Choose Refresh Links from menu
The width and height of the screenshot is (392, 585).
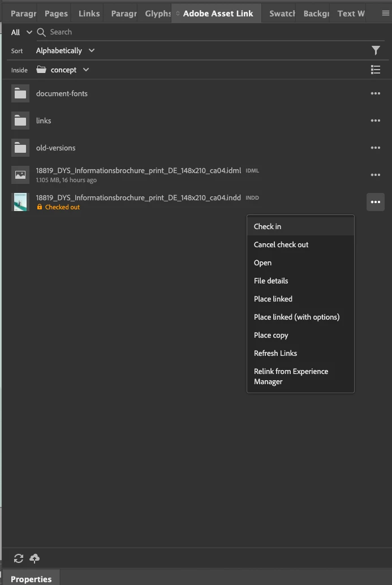coord(300,353)
